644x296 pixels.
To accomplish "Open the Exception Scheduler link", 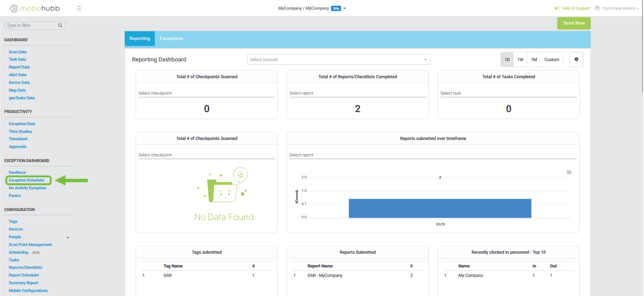I will 27,180.
